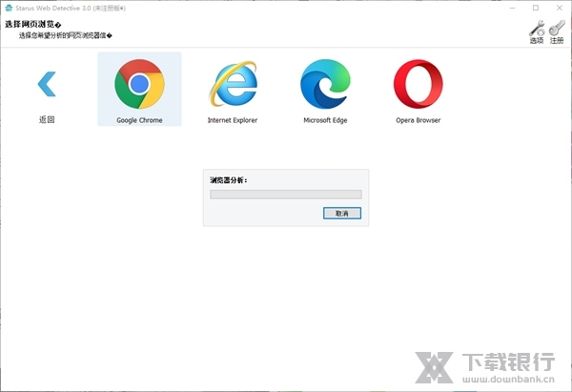Maximize the Starus Web Detective window
The height and width of the screenshot is (392, 572).
[536, 8]
